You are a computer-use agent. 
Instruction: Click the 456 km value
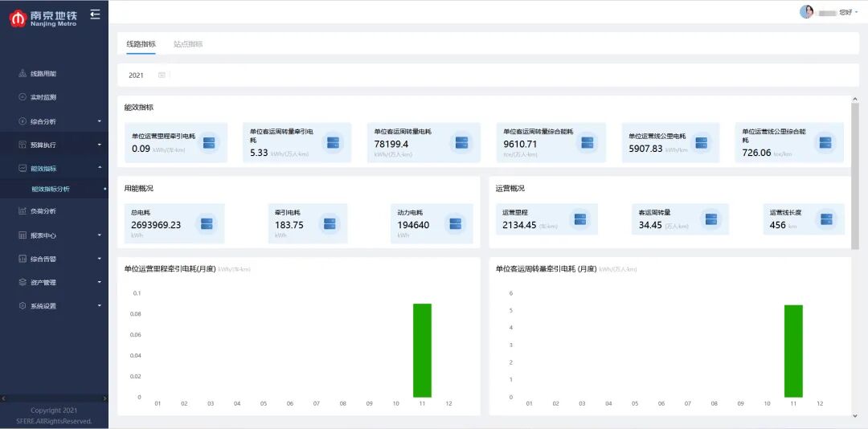[777, 225]
